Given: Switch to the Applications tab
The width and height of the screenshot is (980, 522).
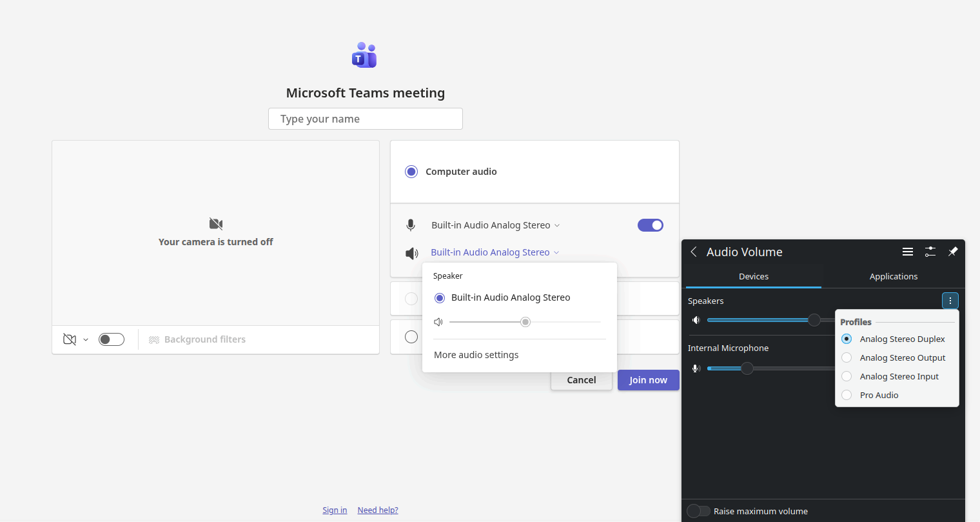Looking at the screenshot, I should point(894,276).
